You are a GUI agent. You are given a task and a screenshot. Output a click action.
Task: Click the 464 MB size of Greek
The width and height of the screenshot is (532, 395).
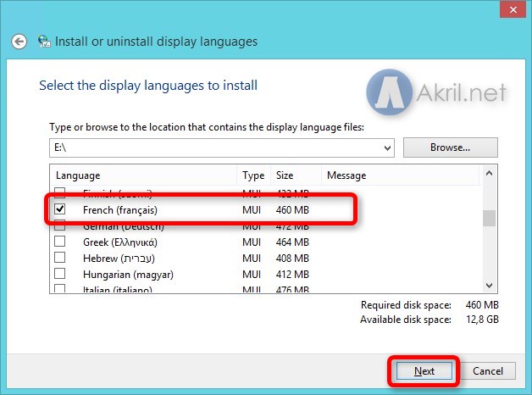[x=292, y=242]
